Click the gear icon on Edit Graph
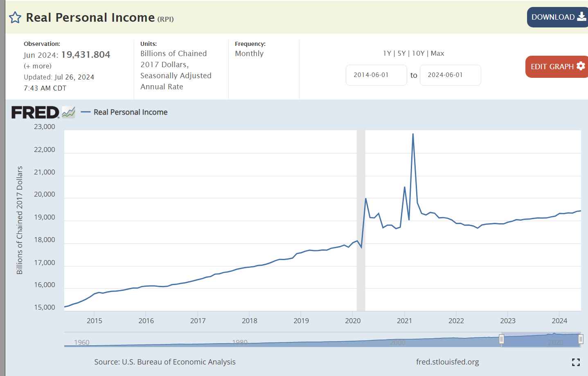 point(581,66)
